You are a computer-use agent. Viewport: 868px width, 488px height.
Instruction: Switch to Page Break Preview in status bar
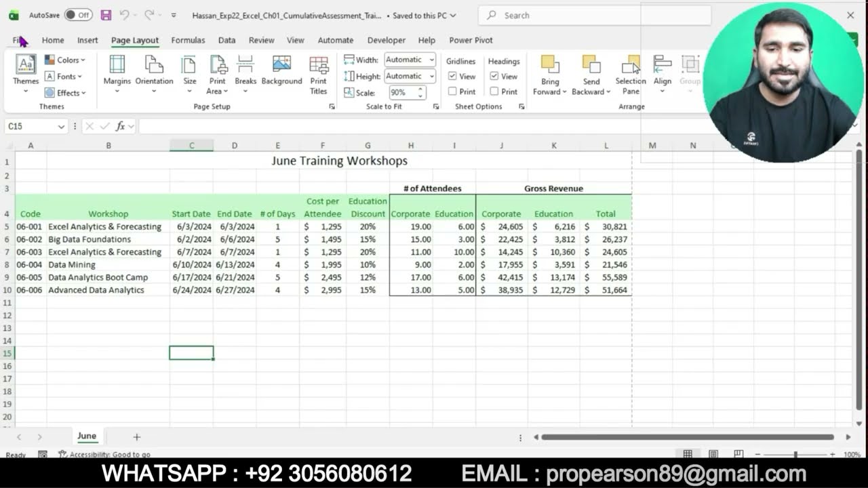click(738, 454)
